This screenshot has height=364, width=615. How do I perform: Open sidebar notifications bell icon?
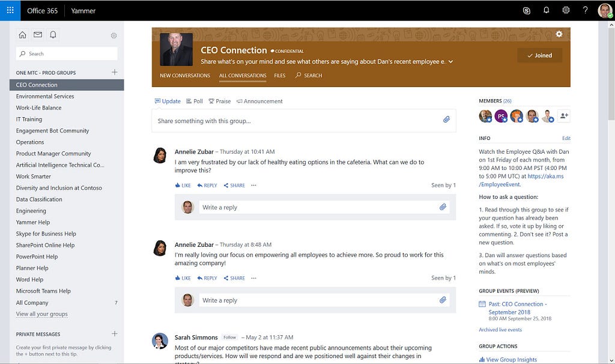(x=53, y=35)
